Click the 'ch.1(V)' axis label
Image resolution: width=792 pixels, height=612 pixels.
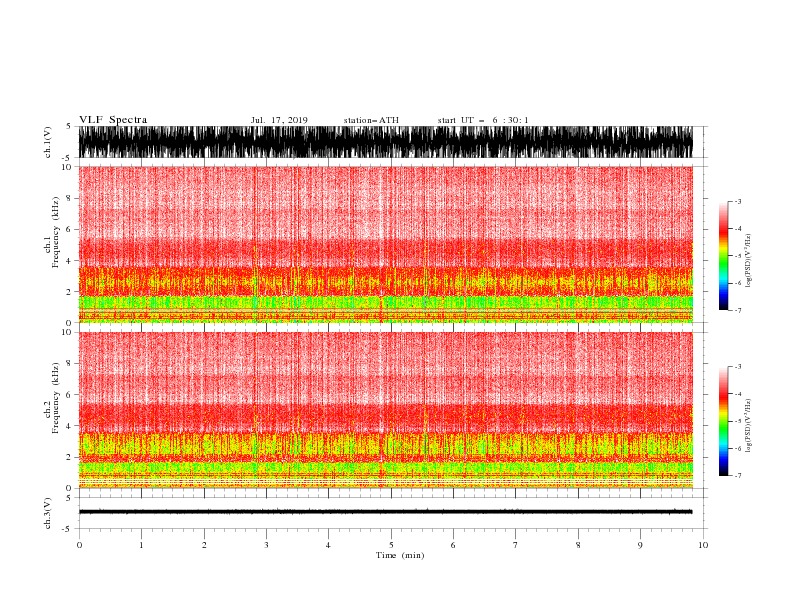coord(48,142)
